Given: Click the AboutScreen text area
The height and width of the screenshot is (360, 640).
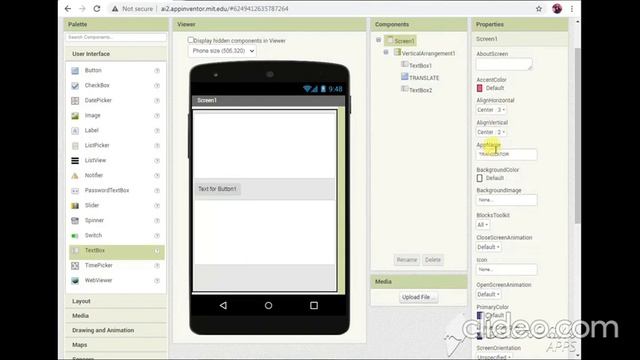Looking at the screenshot, I should (504, 64).
